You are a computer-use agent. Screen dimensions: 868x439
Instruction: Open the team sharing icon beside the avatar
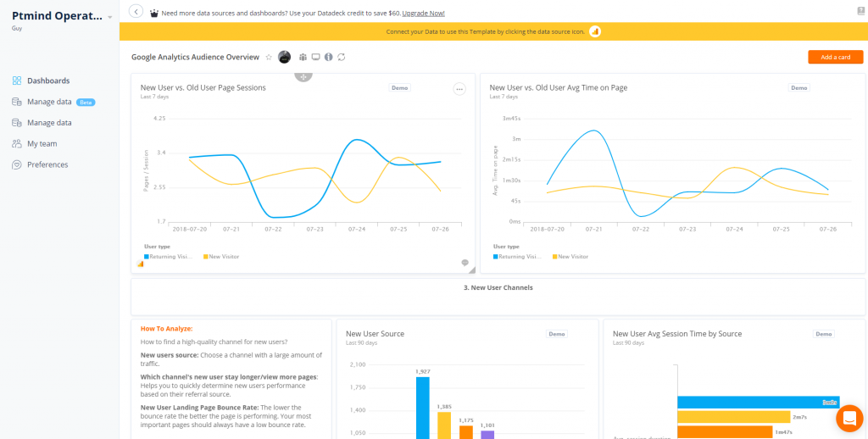[x=303, y=57]
